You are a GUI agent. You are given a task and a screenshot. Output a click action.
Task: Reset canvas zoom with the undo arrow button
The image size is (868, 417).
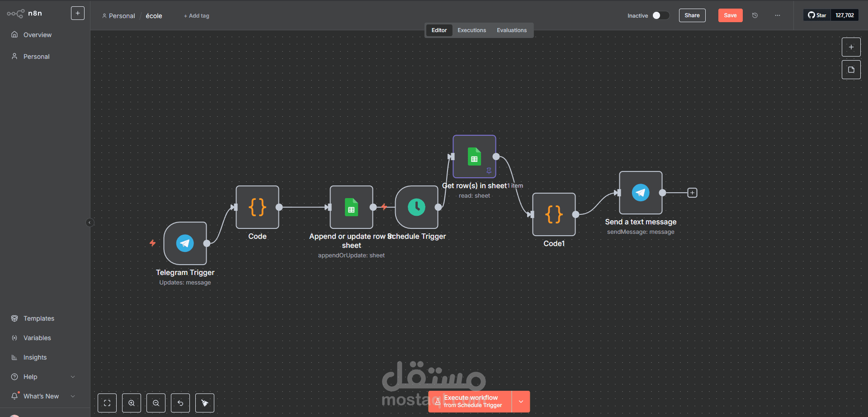[180, 403]
